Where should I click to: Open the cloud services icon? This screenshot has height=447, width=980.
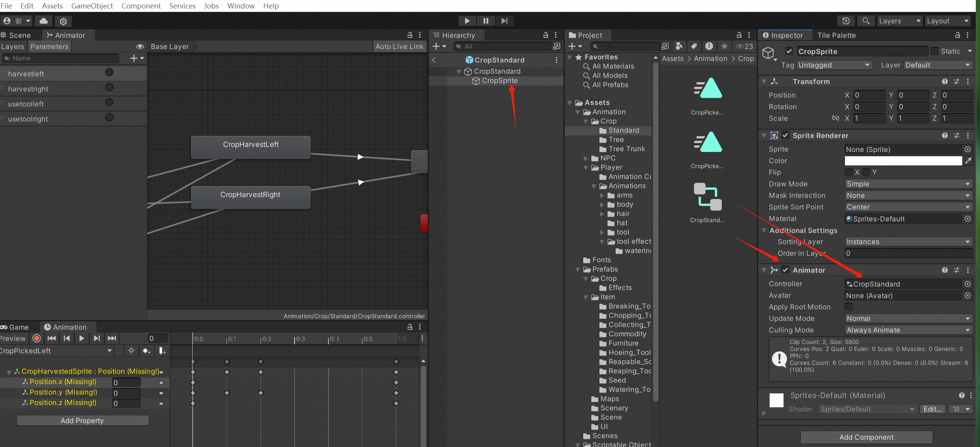click(44, 21)
